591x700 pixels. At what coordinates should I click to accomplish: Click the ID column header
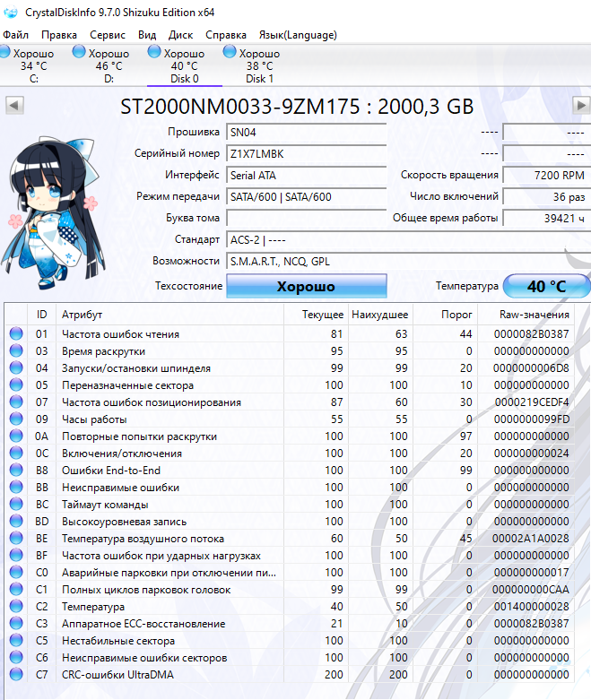(41, 315)
